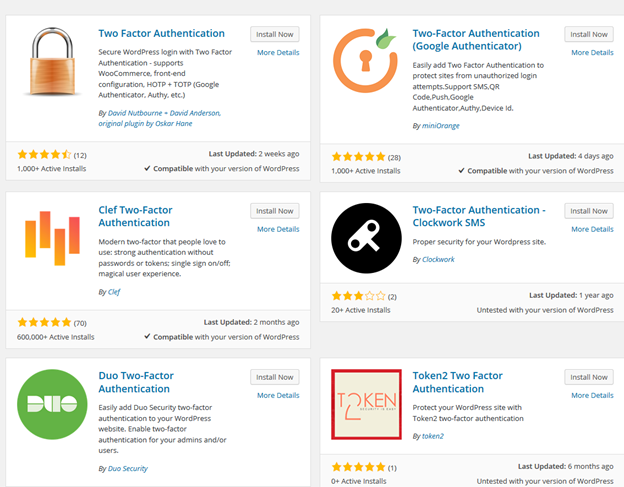Install the Two Factor Authentication plugin

click(x=273, y=34)
